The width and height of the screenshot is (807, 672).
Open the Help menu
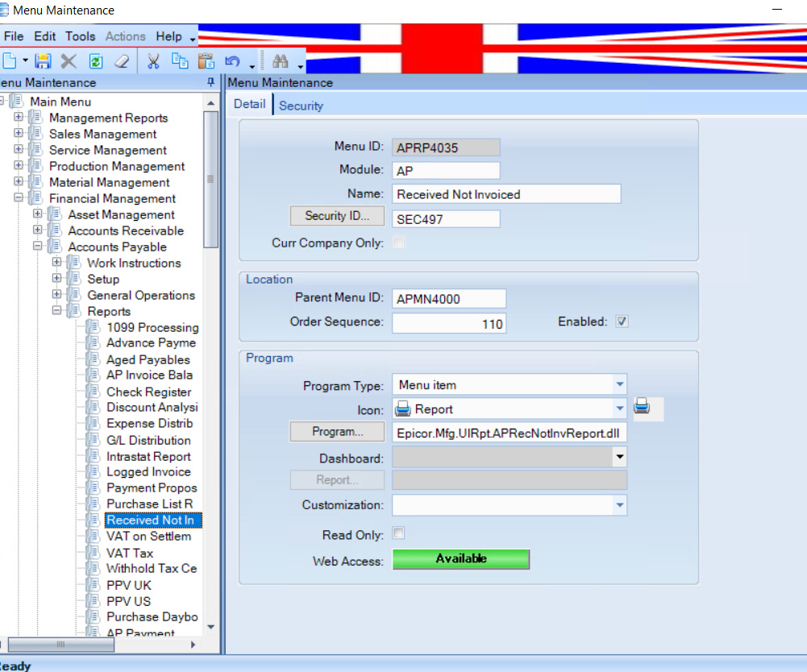coord(168,36)
